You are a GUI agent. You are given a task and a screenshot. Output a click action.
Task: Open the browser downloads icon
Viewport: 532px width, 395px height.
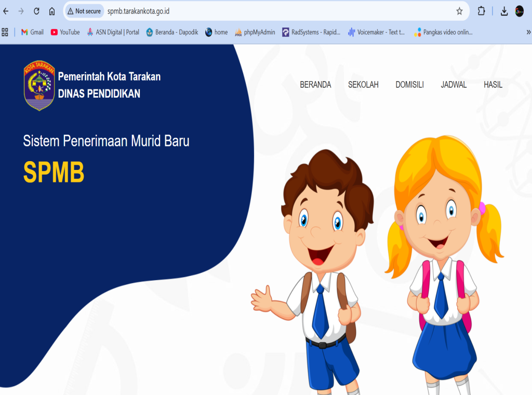point(504,11)
